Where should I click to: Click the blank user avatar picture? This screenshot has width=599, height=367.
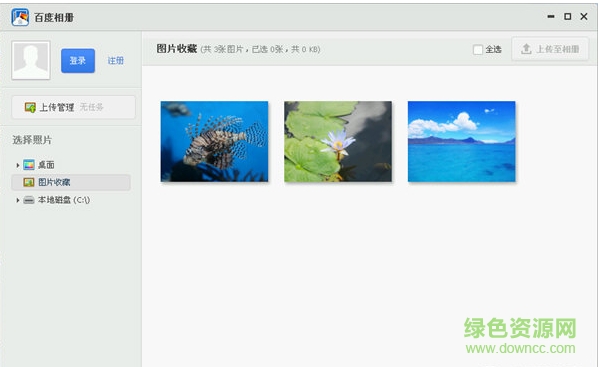31,60
